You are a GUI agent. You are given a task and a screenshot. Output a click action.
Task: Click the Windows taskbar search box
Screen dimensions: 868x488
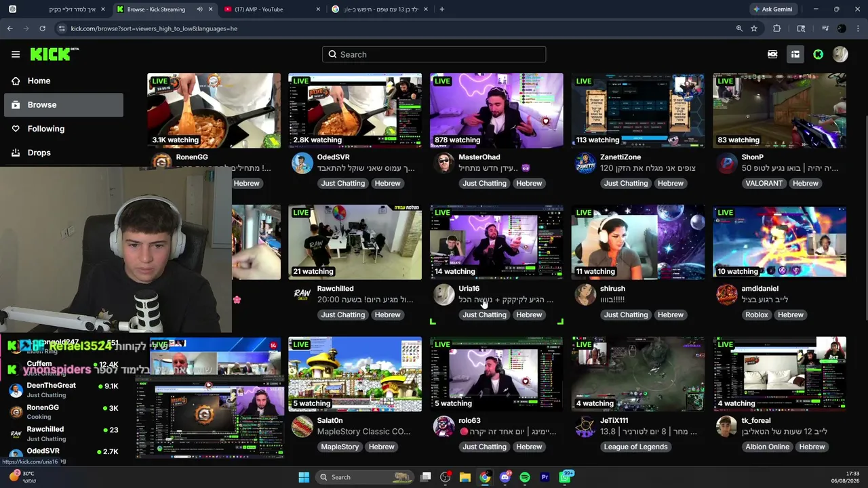click(x=365, y=477)
